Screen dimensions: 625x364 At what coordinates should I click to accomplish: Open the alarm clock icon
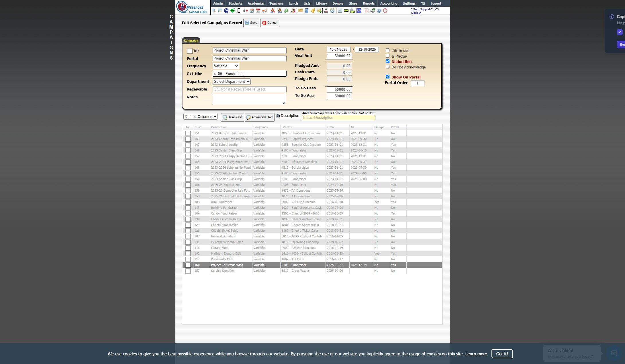pos(332,11)
